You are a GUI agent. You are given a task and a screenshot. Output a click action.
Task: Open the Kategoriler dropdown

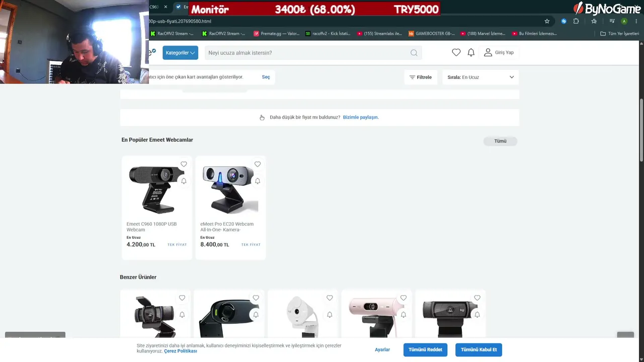tap(180, 53)
